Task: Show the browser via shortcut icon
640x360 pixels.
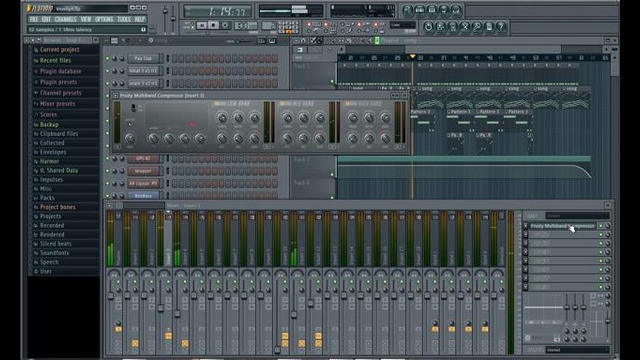Action: tap(444, 9)
